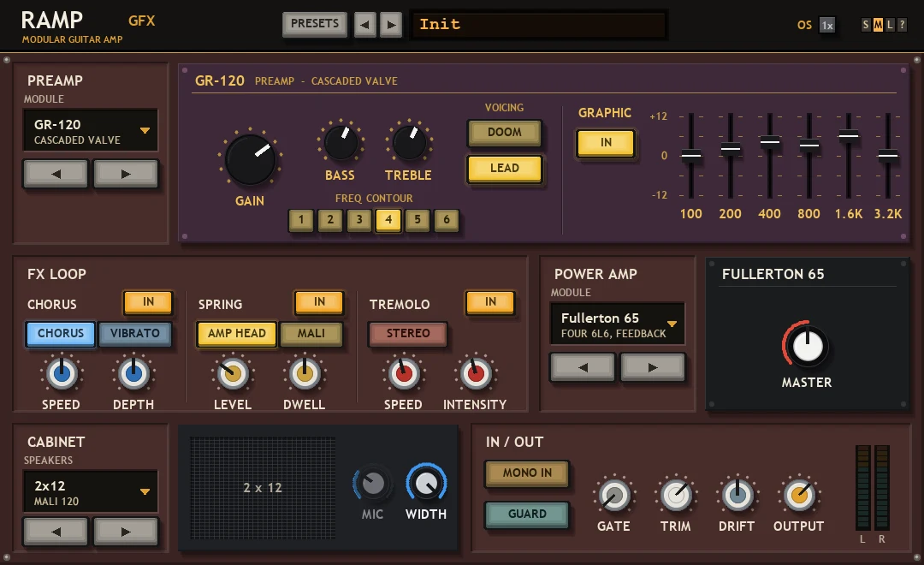Set interface size to large (L)

890,25
